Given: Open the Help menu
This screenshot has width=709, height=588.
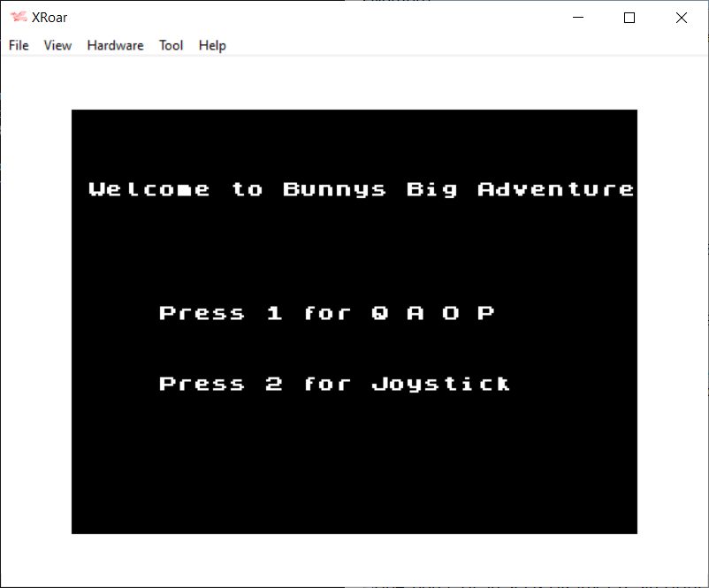Looking at the screenshot, I should click(212, 45).
